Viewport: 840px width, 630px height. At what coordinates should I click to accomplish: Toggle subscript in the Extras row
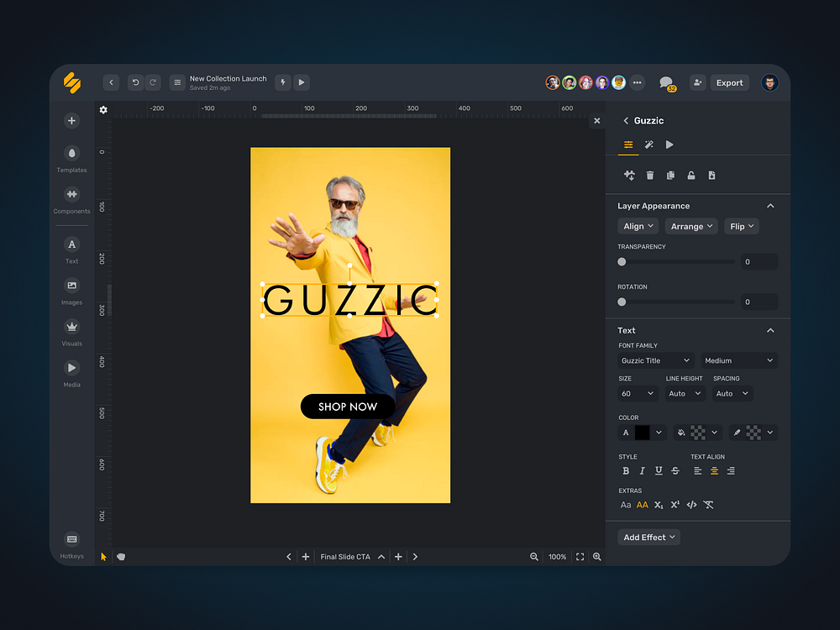(659, 505)
